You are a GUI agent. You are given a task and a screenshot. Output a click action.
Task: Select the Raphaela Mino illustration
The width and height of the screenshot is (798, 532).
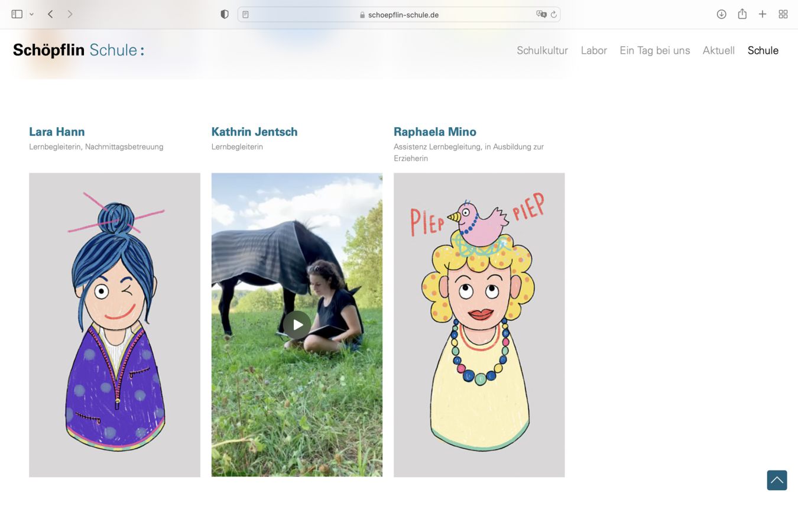(479, 325)
